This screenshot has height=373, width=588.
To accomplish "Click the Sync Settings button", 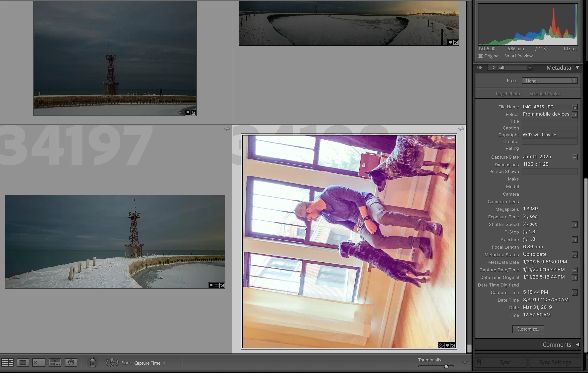I will coord(555,362).
